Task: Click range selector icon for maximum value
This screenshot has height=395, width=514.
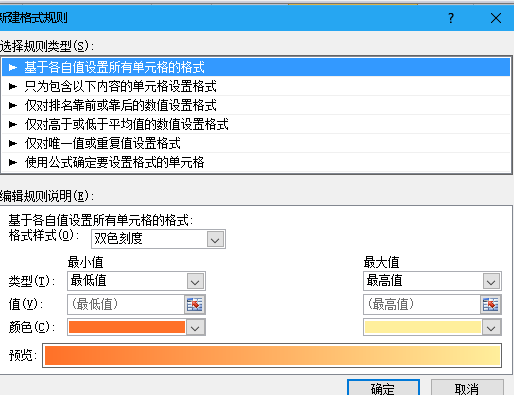Action: click(491, 304)
